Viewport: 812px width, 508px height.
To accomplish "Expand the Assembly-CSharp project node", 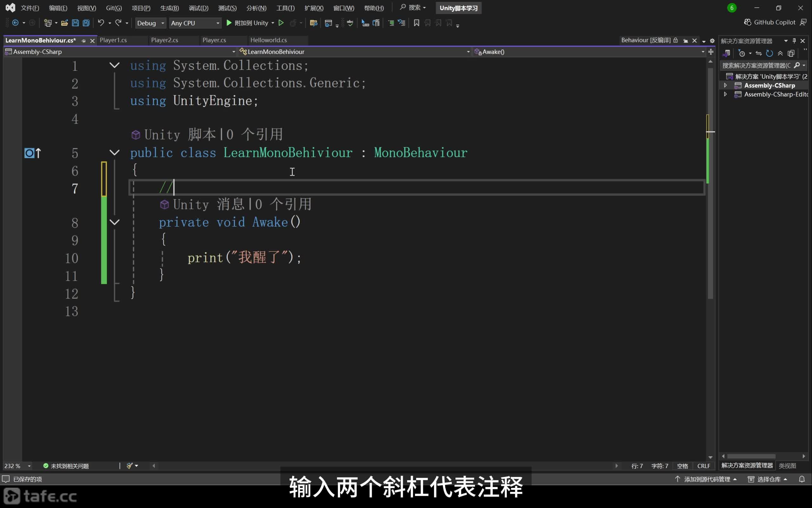I will (x=725, y=85).
